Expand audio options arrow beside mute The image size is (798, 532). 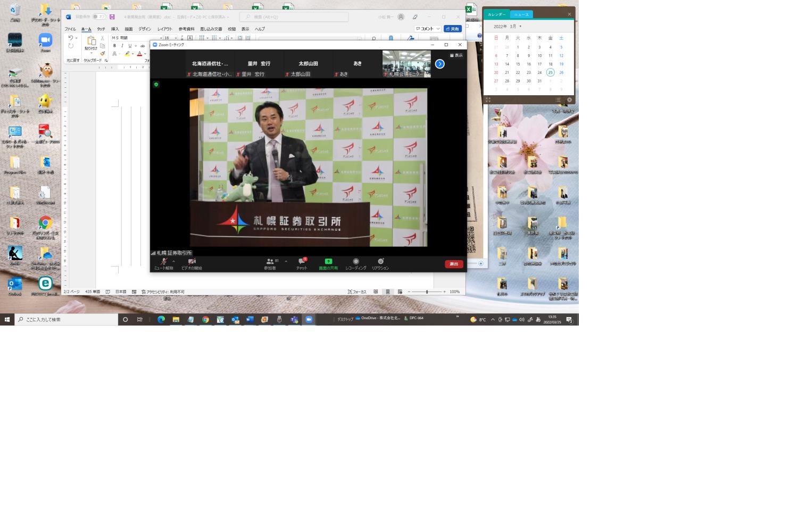click(x=173, y=261)
